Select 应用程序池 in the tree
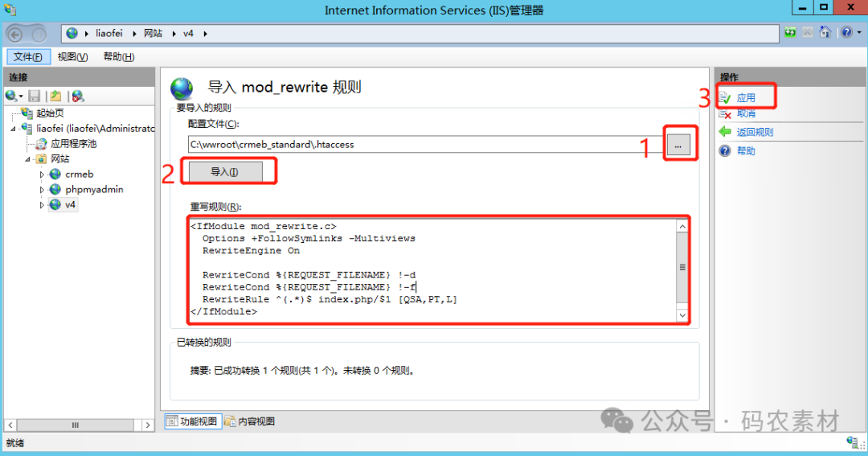868x456 pixels. point(74,143)
